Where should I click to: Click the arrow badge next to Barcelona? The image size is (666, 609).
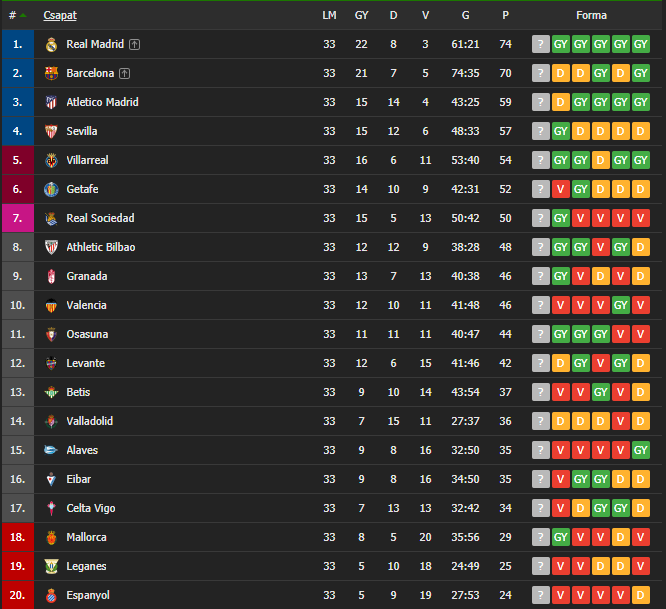124,73
